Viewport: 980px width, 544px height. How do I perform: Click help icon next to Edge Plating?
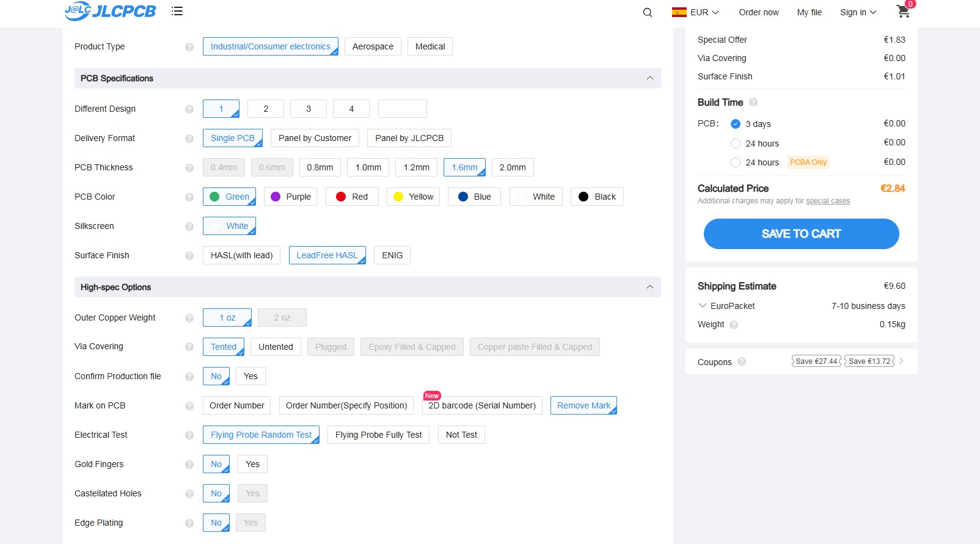pyautogui.click(x=189, y=523)
